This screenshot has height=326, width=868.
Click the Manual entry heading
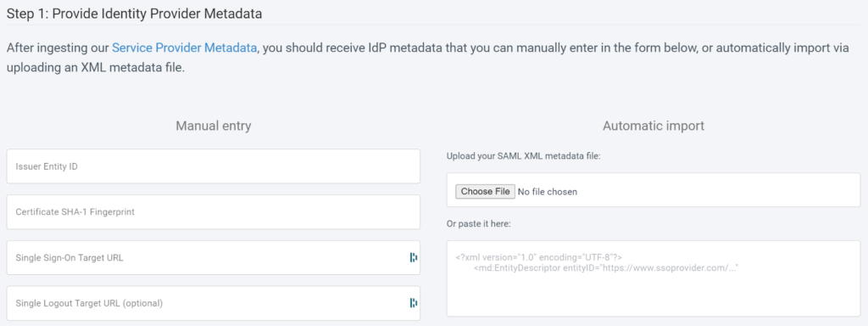214,126
